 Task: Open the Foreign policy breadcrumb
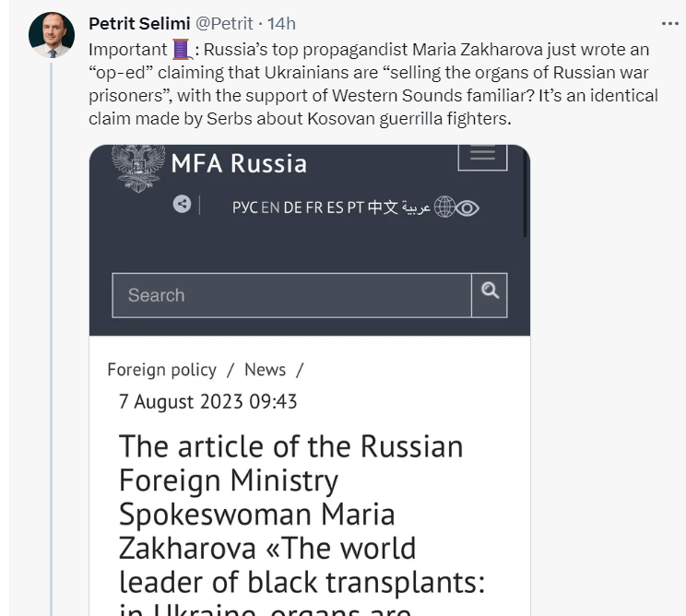(161, 370)
